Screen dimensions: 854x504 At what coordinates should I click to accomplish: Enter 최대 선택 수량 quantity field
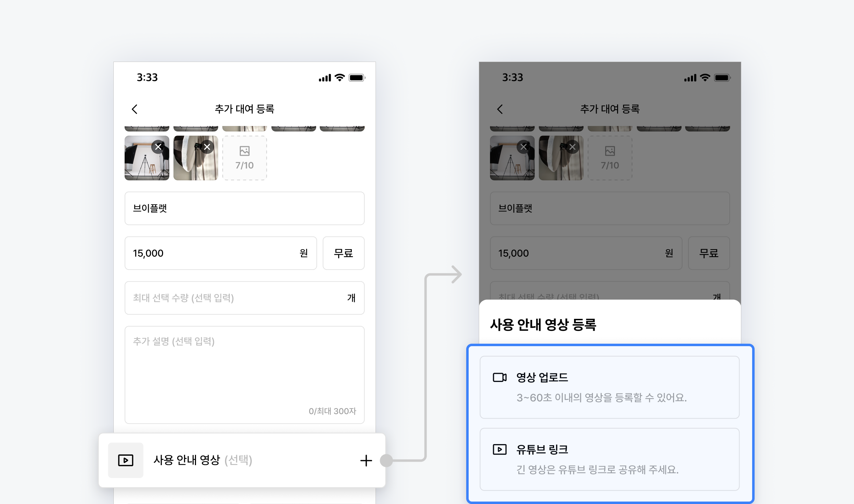pos(244,298)
